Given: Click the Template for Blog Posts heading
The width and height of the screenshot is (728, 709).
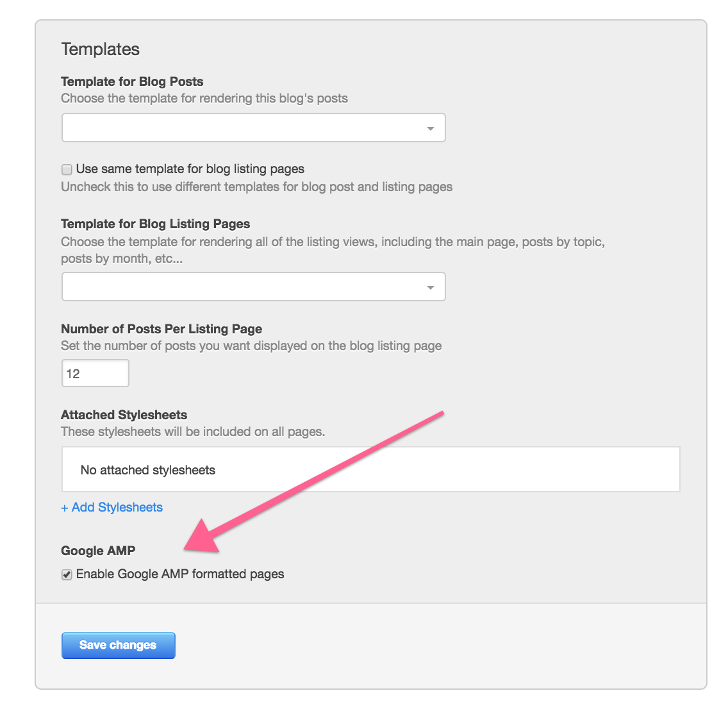Looking at the screenshot, I should point(132,81).
